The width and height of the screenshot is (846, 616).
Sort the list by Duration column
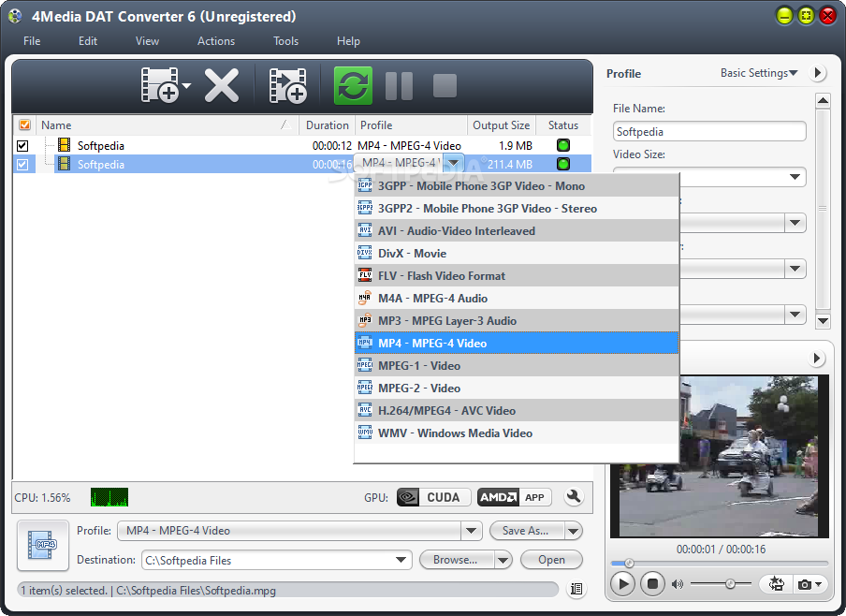point(327,125)
